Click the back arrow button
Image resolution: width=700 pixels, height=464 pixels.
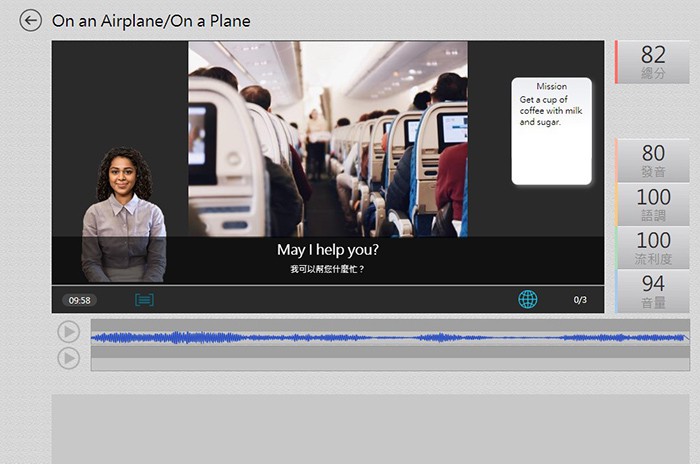31,21
